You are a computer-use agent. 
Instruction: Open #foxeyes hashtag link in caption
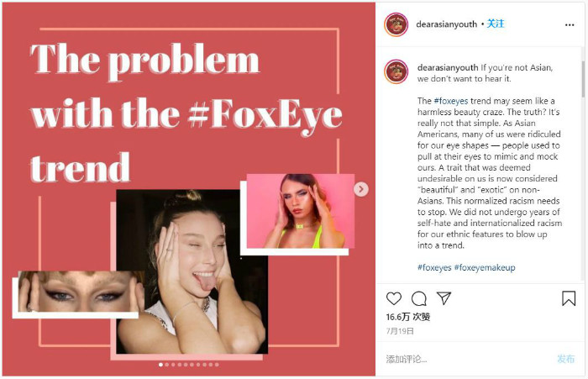433,267
